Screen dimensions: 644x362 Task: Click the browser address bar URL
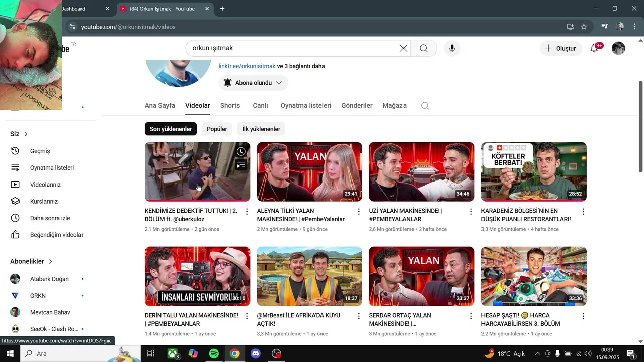point(128,27)
